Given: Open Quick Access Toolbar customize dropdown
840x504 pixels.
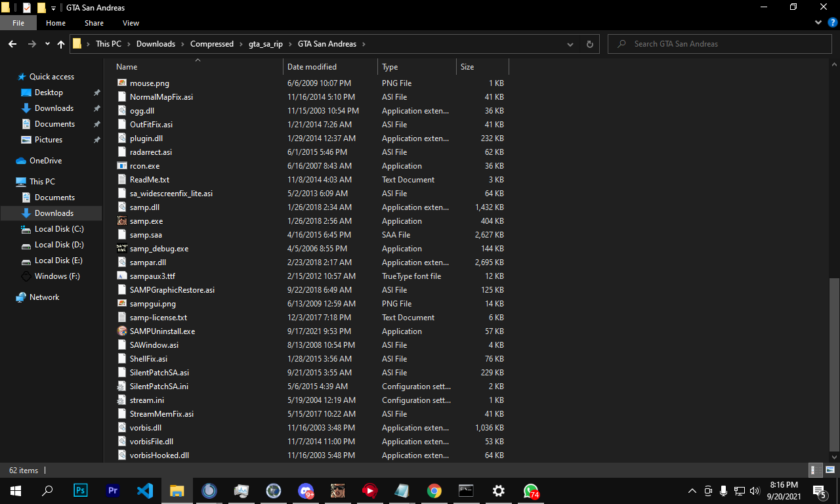Looking at the screenshot, I should coord(54,8).
